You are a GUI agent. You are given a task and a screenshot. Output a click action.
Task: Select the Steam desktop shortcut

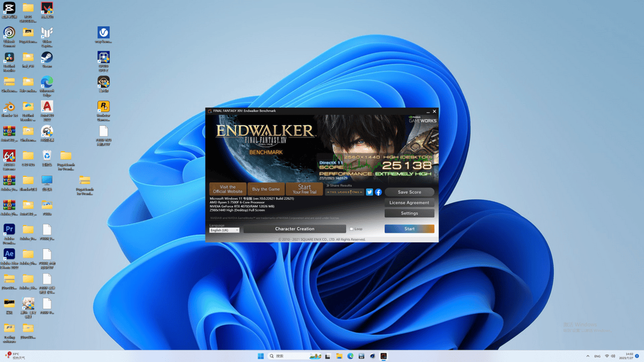point(47,59)
